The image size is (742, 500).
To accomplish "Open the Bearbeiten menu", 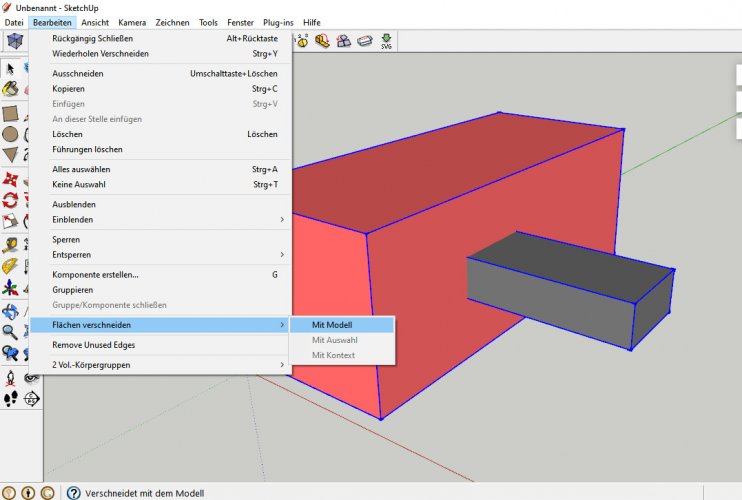I will (x=52, y=22).
